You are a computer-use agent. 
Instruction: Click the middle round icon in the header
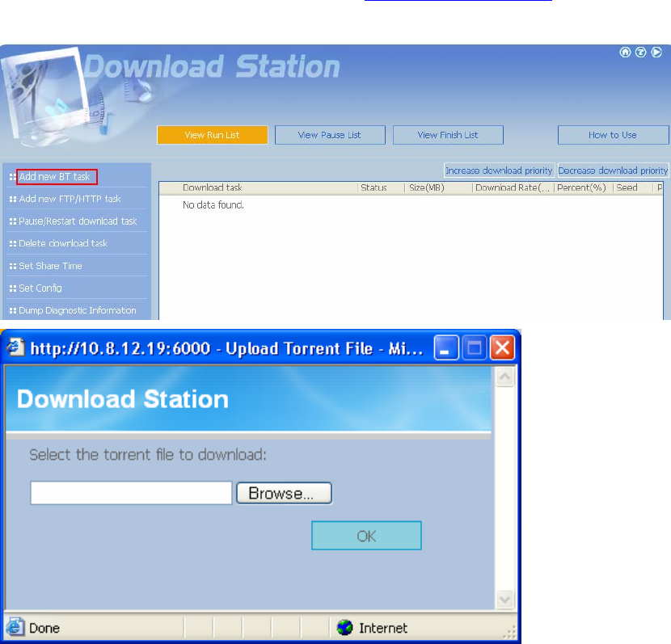640,53
